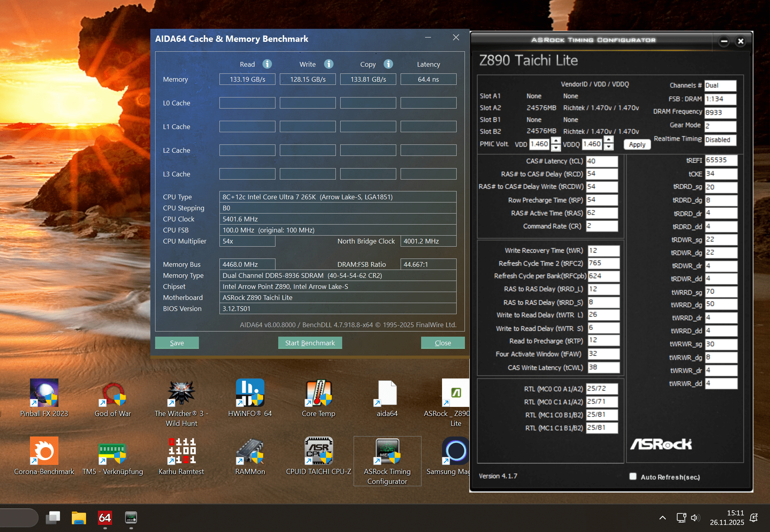The image size is (770, 532).
Task: Show hidden system tray icons chevron
Action: coord(663,518)
